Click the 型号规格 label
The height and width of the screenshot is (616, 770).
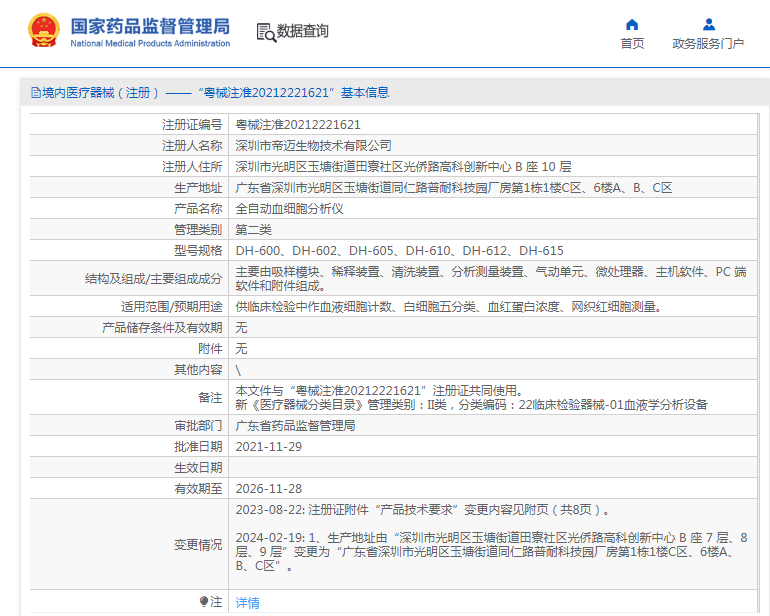click(198, 251)
